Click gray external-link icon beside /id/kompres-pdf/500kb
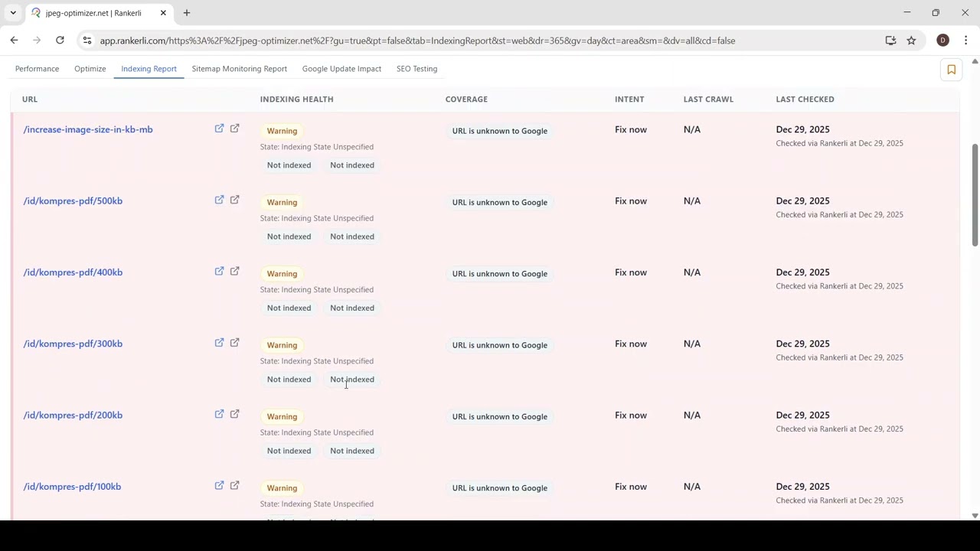 [235, 200]
